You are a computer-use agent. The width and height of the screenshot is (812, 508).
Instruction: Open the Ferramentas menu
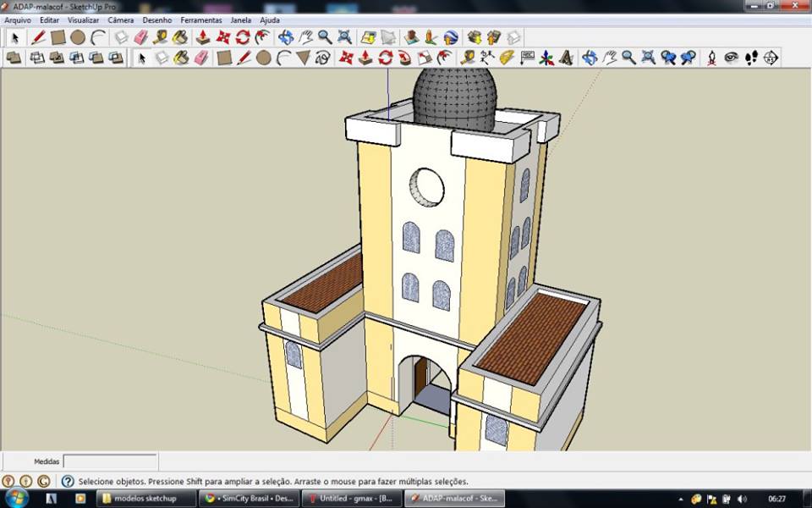(201, 19)
